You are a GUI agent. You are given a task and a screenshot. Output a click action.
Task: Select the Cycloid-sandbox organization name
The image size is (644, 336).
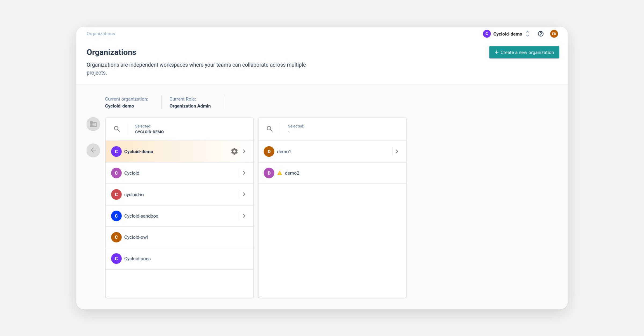click(x=141, y=216)
